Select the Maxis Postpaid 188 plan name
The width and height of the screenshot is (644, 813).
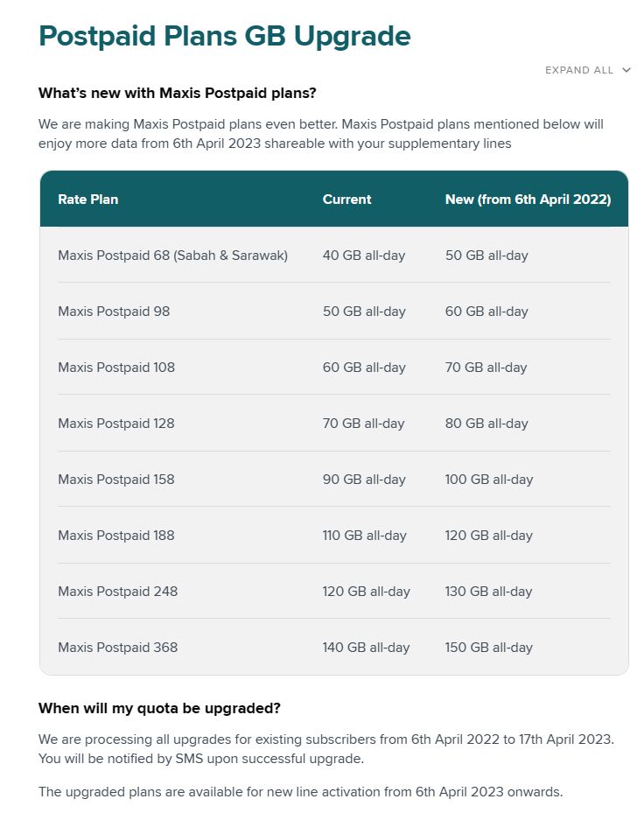(x=116, y=536)
